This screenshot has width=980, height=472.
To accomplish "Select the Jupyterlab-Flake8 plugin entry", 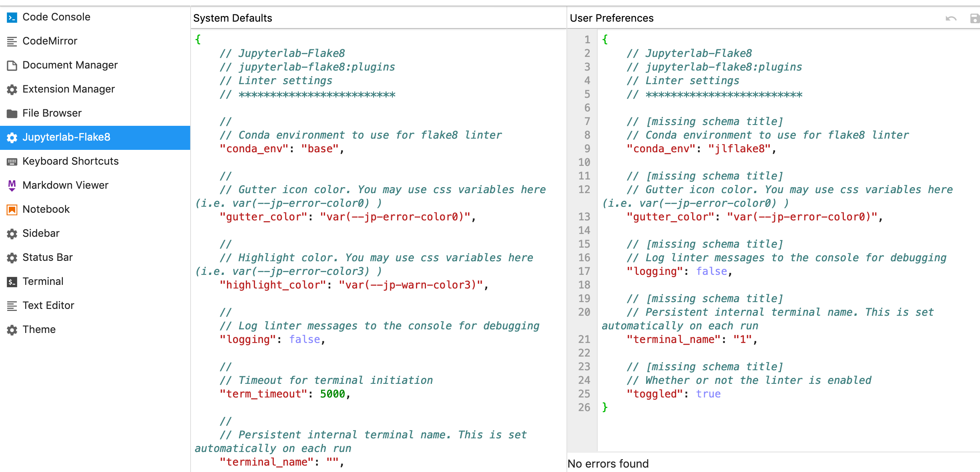I will pos(95,137).
